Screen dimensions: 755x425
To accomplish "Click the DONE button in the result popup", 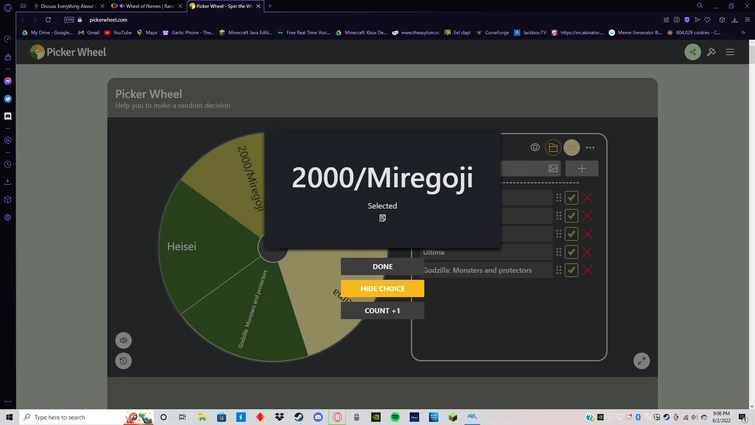I will [382, 266].
